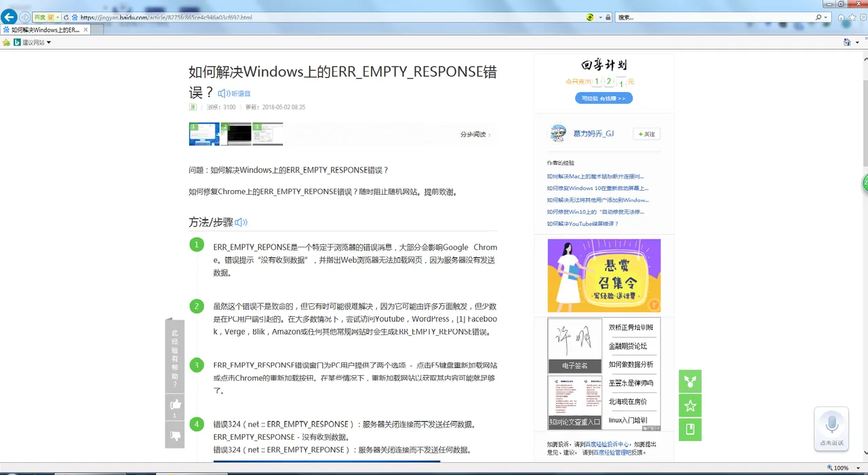Viewport: 868px width, 475px height.
Task: Click the 电子签名 ad image
Action: tap(575, 345)
